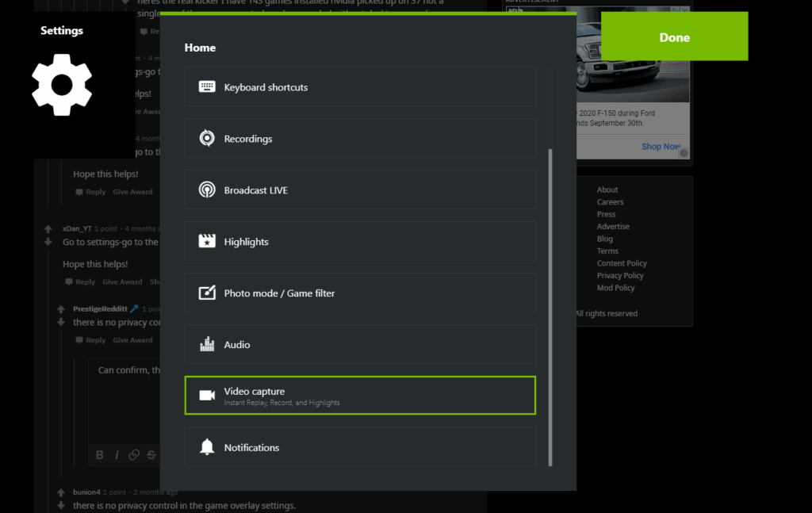
Task: Downvote PrestigeRedditt's comment
Action: click(x=60, y=322)
